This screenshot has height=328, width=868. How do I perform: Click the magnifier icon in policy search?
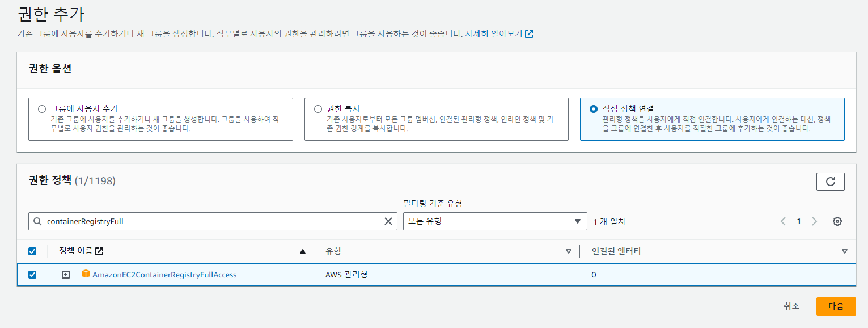[37, 221]
